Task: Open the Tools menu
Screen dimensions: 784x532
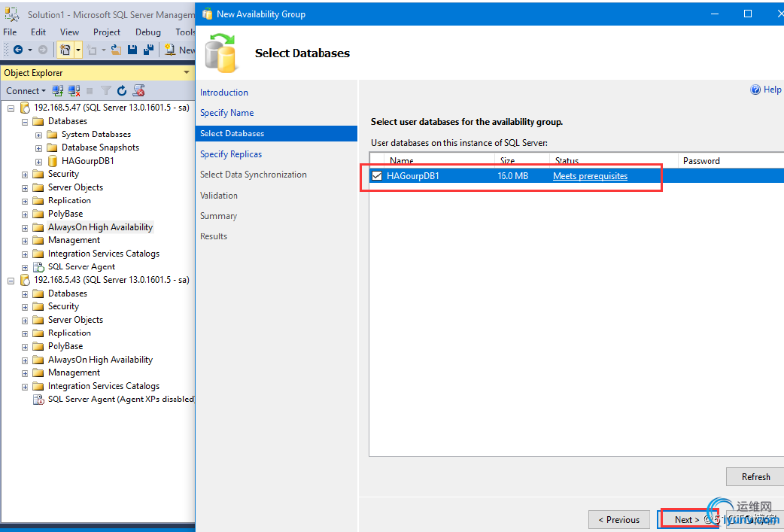Action: 185,32
